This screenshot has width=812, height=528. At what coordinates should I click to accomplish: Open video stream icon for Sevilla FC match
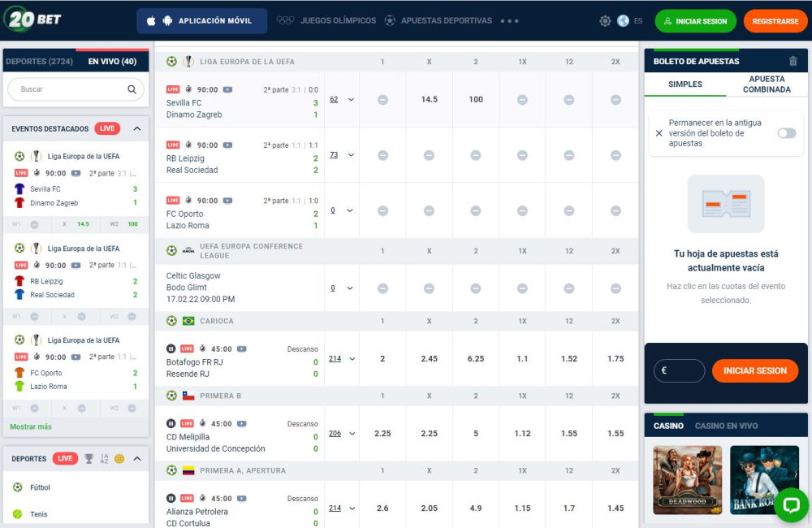point(227,89)
